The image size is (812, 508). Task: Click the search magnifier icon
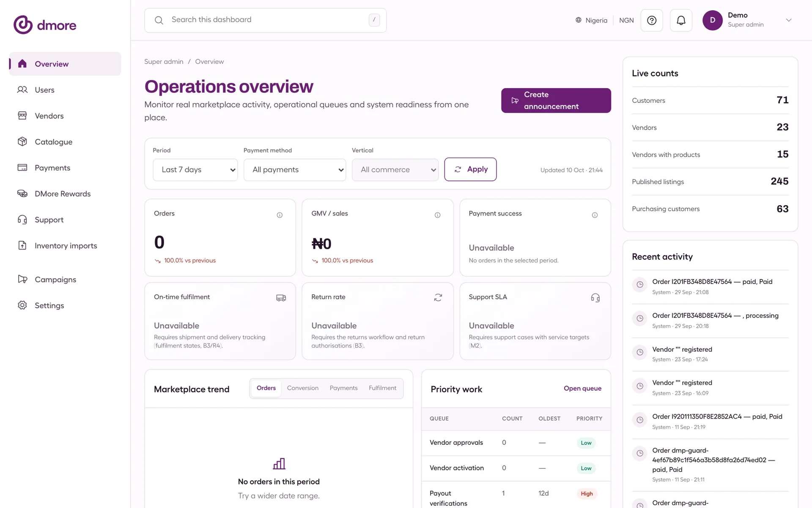159,20
